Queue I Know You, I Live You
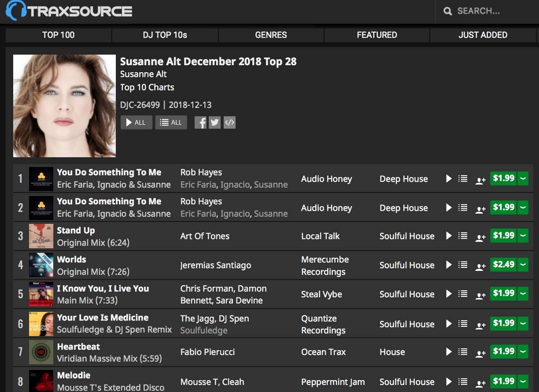The height and width of the screenshot is (392, 539). point(463,294)
